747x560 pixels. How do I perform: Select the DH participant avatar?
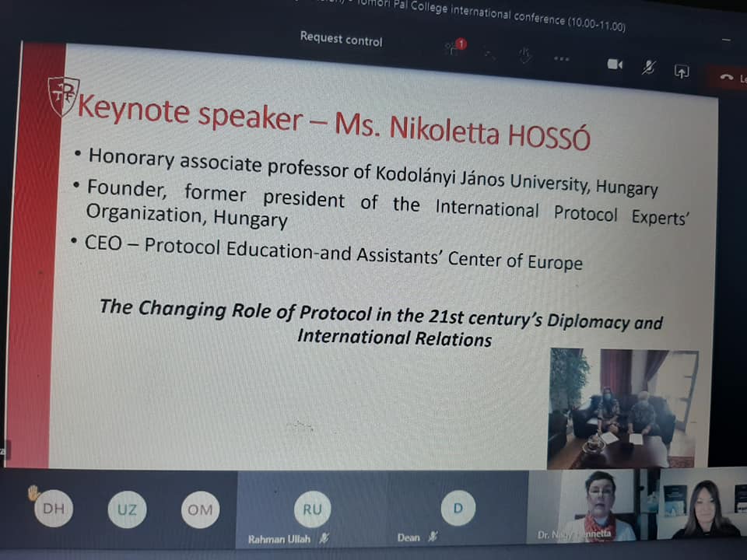coord(54,509)
